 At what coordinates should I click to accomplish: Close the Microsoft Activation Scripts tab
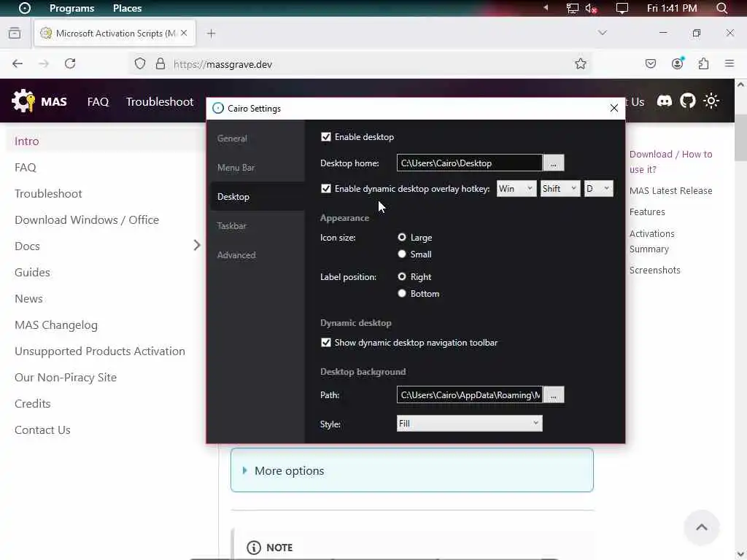pyautogui.click(x=184, y=33)
